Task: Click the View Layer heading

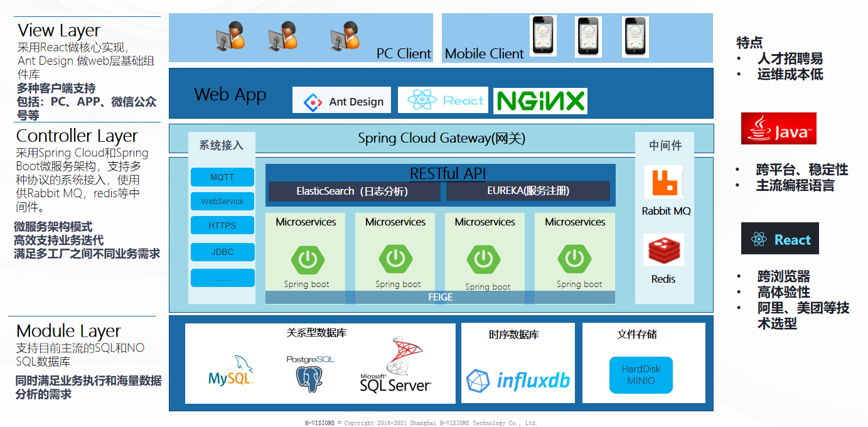Action: click(59, 30)
